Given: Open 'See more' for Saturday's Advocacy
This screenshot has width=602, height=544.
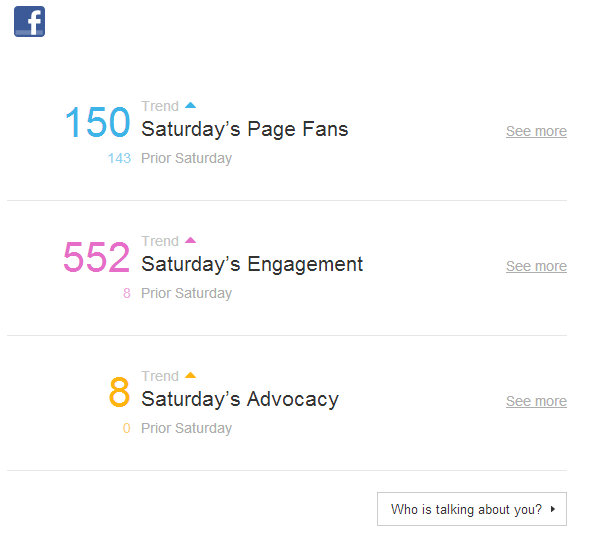Looking at the screenshot, I should (536, 401).
